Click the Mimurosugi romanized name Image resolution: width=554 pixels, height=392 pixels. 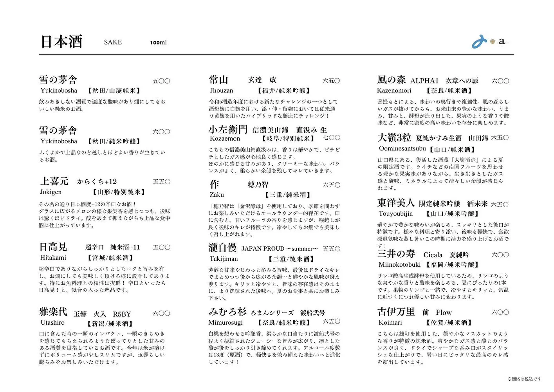tap(226, 323)
